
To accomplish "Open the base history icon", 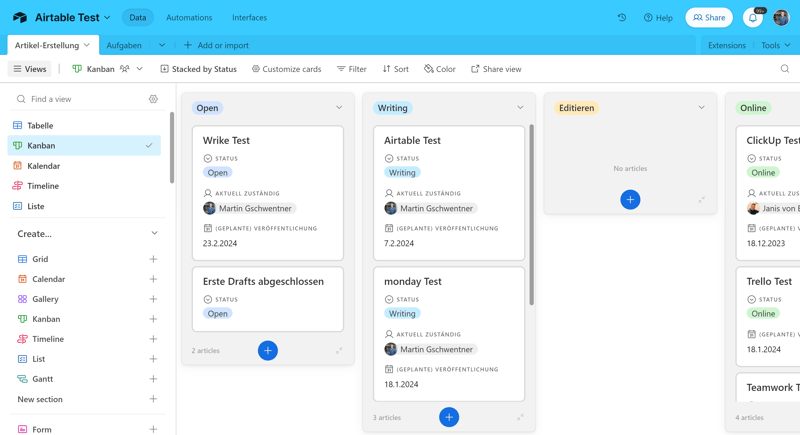I will click(x=621, y=17).
